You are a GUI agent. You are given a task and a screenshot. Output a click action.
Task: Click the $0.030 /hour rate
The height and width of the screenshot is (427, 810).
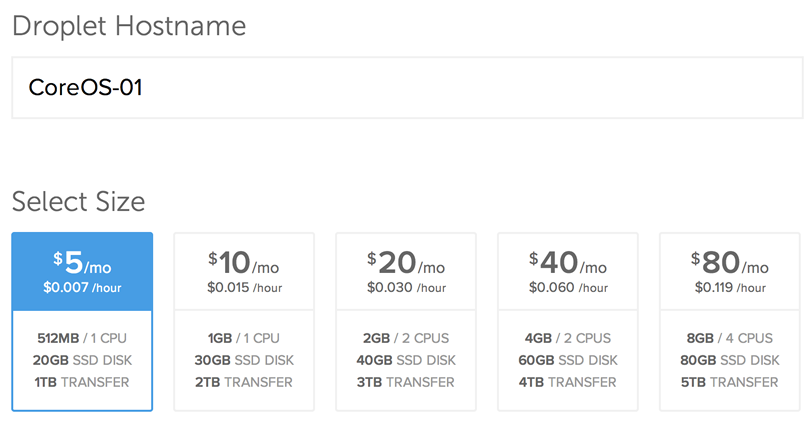tap(406, 288)
